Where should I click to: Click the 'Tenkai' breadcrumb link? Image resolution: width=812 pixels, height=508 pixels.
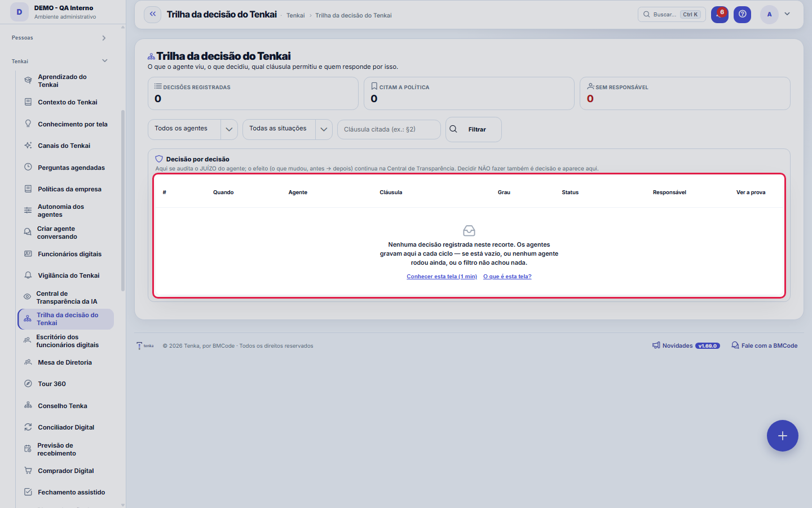tap(295, 15)
